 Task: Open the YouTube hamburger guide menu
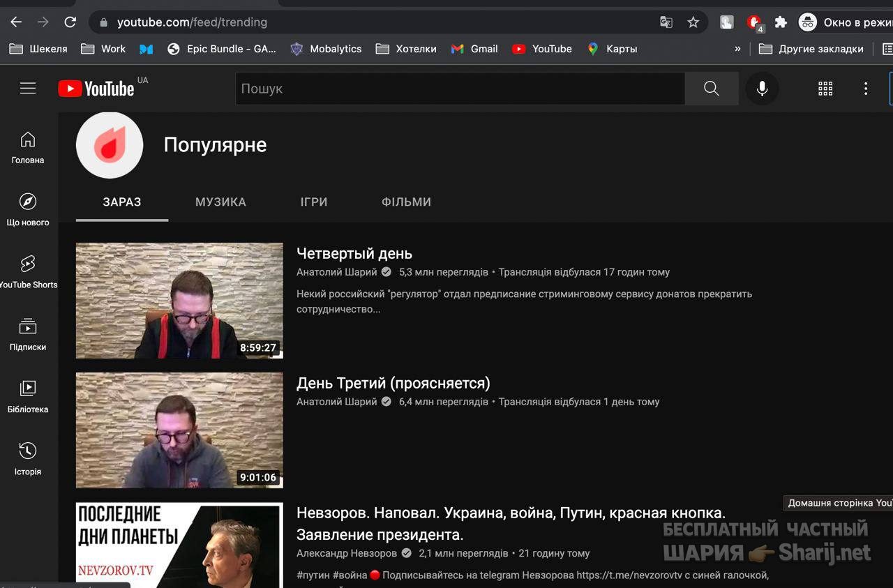click(x=28, y=89)
